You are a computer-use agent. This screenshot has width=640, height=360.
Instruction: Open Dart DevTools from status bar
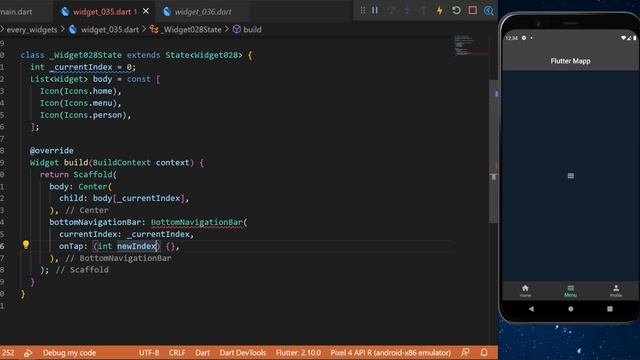pos(242,353)
